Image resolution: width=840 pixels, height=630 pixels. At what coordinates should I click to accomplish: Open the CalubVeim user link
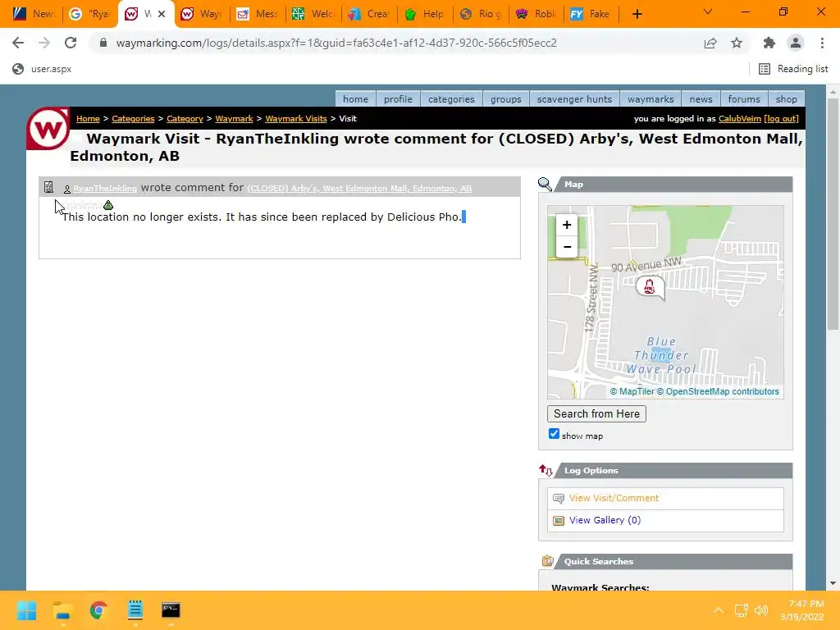pyautogui.click(x=739, y=118)
